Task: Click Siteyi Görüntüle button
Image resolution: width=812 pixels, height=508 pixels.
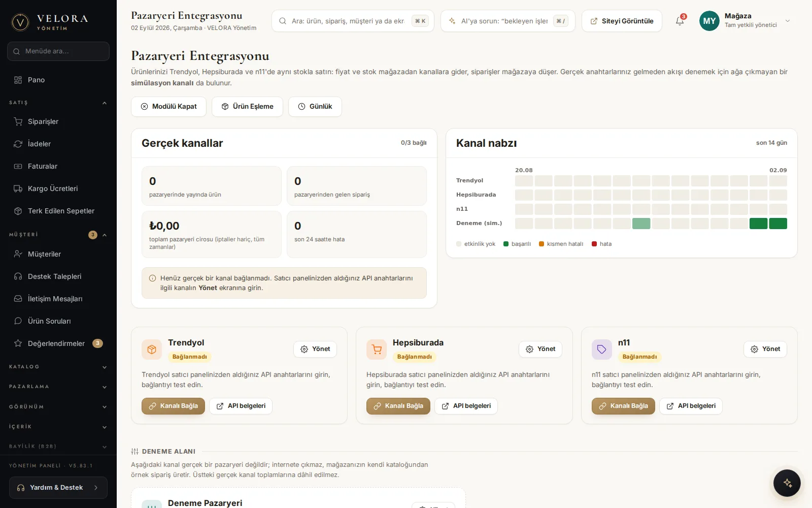Action: click(x=622, y=21)
